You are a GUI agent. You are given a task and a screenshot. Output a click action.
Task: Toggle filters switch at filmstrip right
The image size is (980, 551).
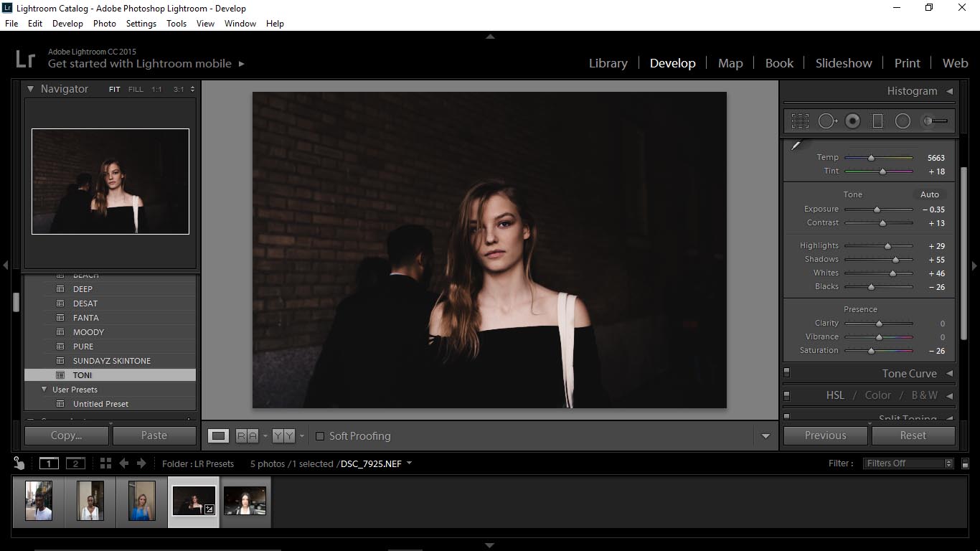tap(965, 463)
